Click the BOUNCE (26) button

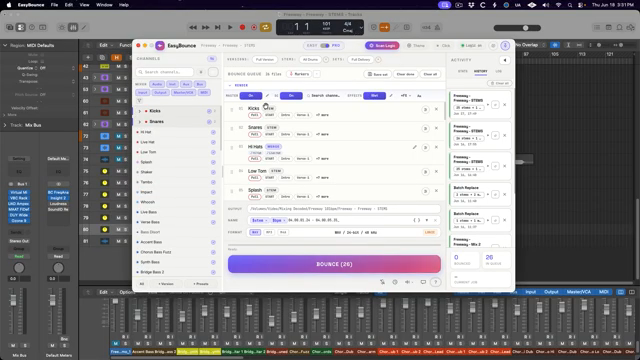coord(334,264)
